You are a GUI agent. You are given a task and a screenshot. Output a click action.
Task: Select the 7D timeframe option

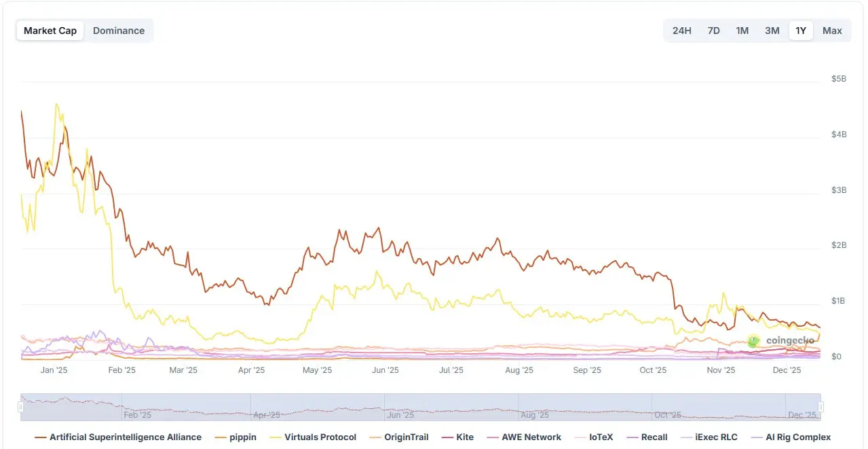click(713, 30)
